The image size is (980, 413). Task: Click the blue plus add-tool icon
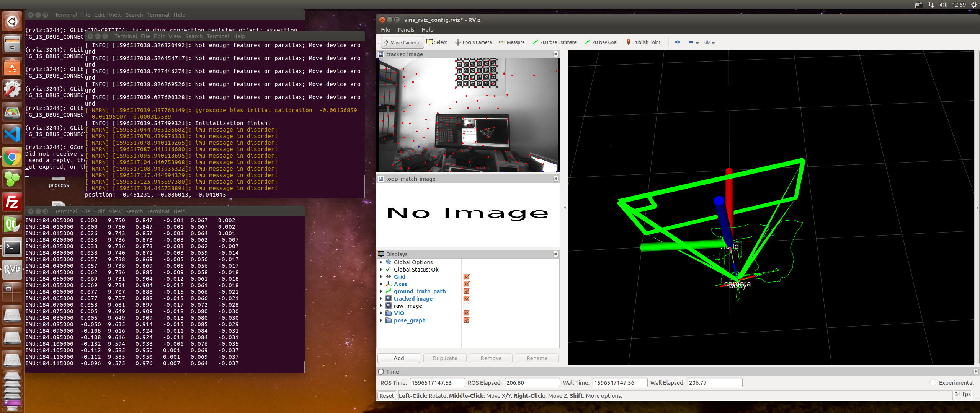[677, 42]
